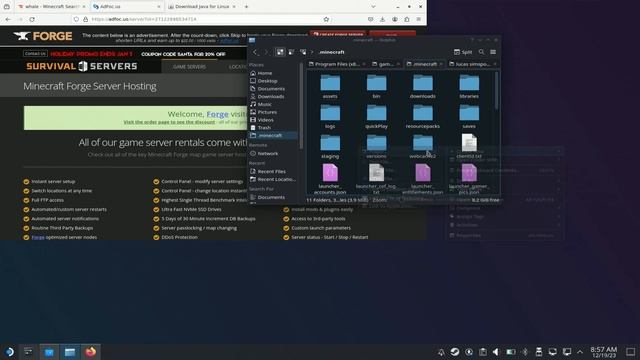Reload the Firefox page
This screenshot has height=360, width=640.
32,19
